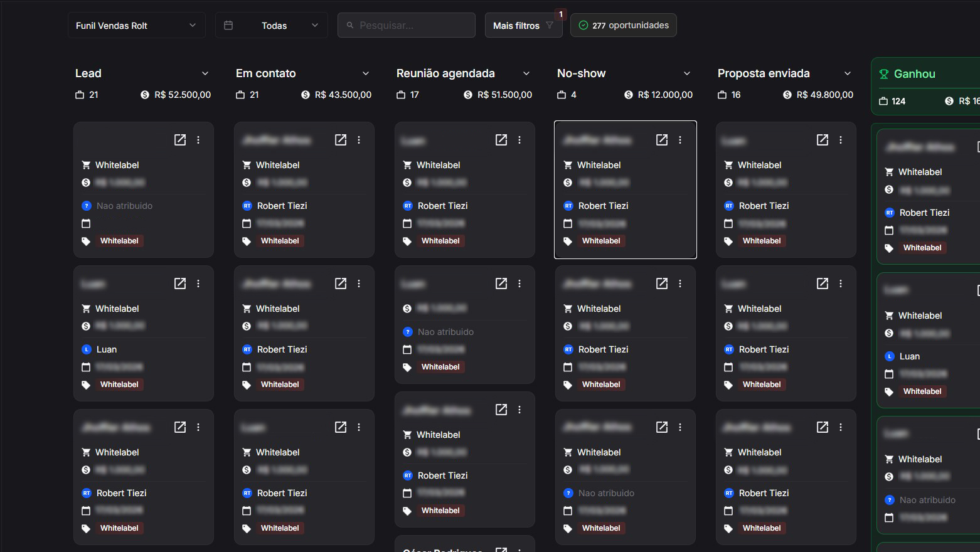Viewport: 980px width, 552px height.
Task: Open the Todas date filter dropdown
Action: click(x=271, y=25)
